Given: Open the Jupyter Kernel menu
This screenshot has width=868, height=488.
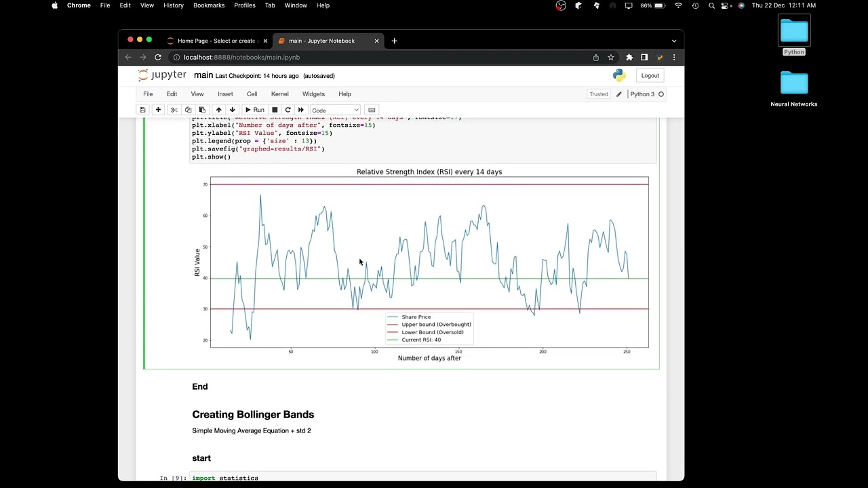Looking at the screenshot, I should point(280,94).
